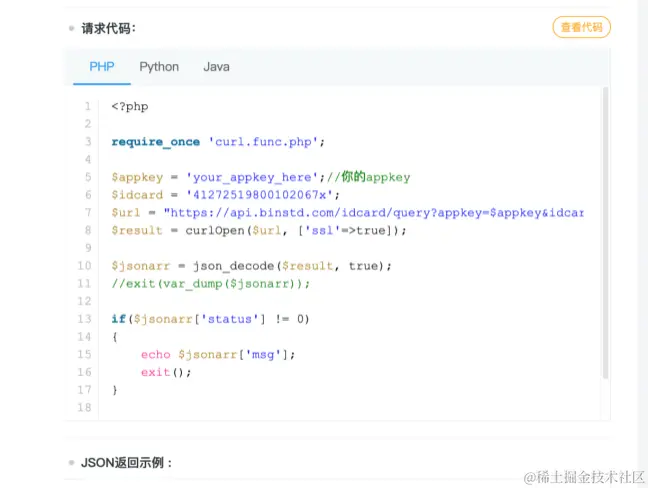Click the //exit(var_dump($jsonarr)) comment line

pyautogui.click(x=211, y=284)
